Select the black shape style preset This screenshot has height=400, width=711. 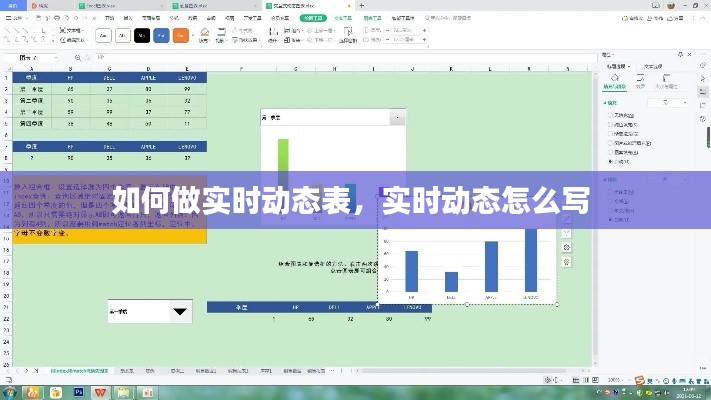click(141, 35)
